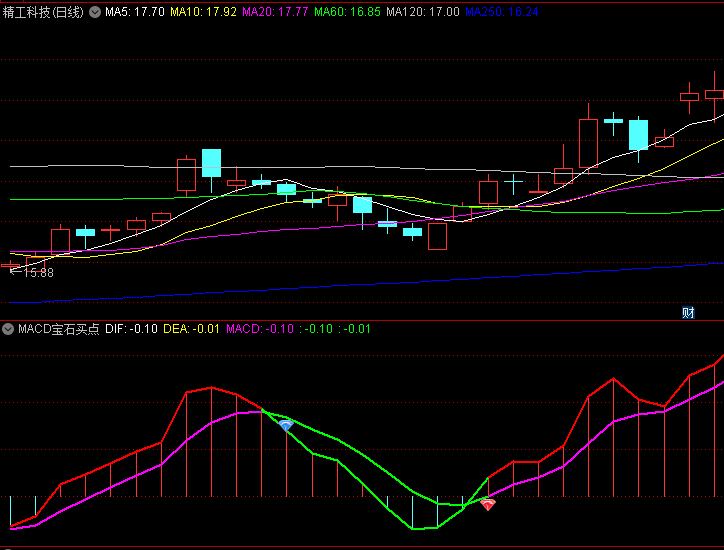The height and width of the screenshot is (550, 724).
Task: Click the MACD宝石买点 indicator name
Action: pyautogui.click(x=58, y=329)
